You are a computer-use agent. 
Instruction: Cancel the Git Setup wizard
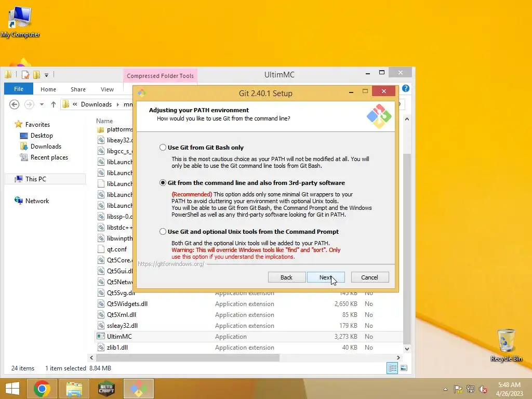(x=370, y=277)
